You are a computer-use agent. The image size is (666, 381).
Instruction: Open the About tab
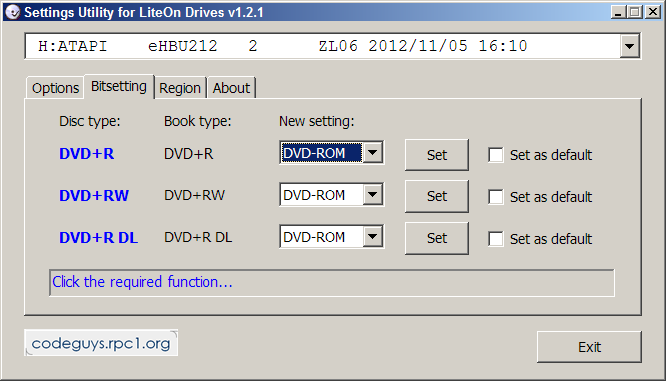[231, 88]
